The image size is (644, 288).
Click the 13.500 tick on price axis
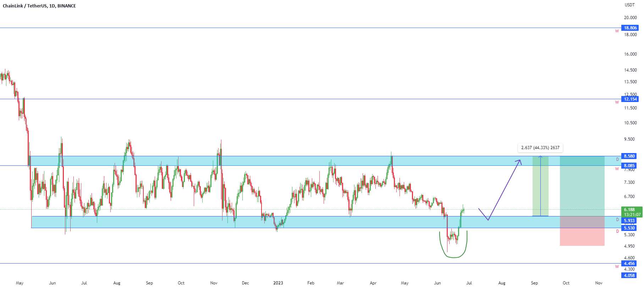pyautogui.click(x=631, y=82)
